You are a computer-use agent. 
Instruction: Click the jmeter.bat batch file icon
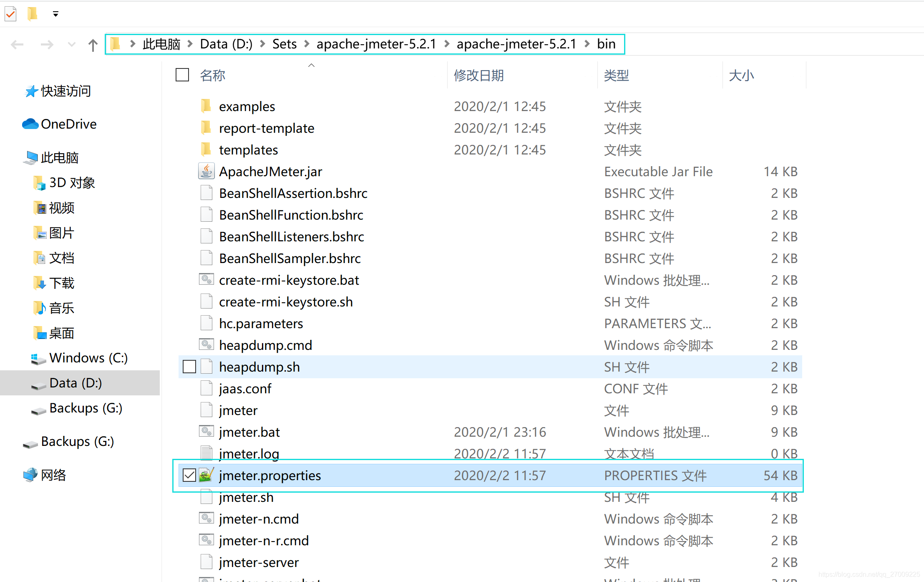pos(206,432)
